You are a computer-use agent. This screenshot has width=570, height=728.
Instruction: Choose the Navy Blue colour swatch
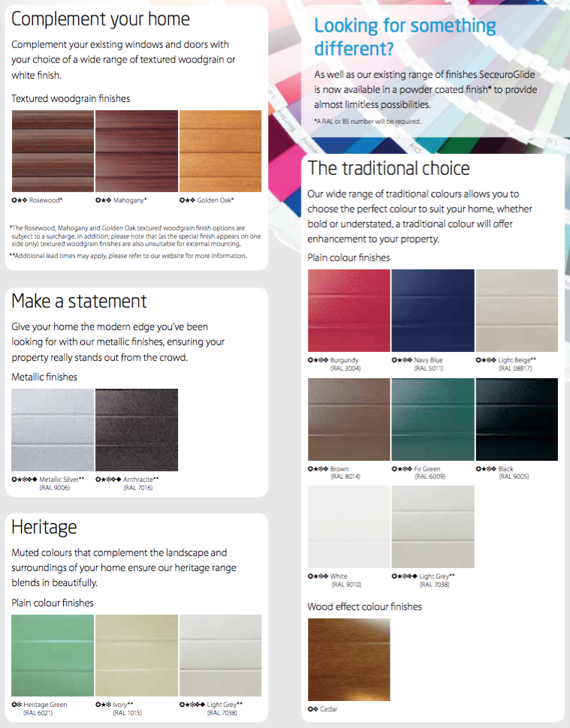point(433,311)
